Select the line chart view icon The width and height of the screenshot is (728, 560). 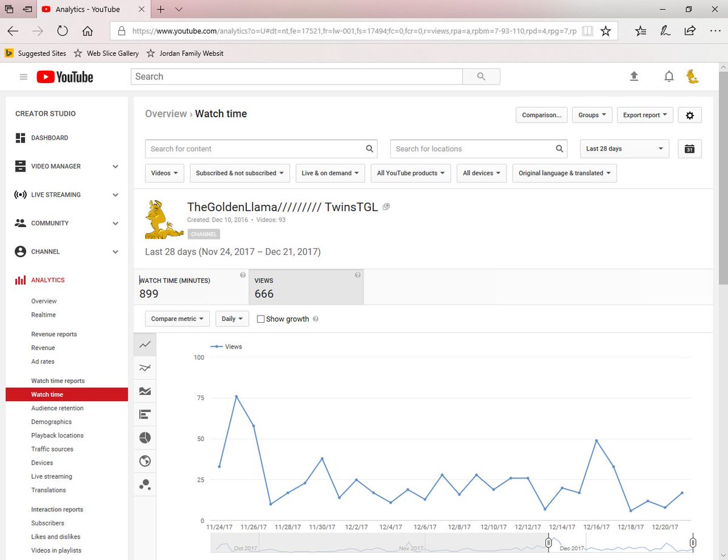pyautogui.click(x=145, y=345)
